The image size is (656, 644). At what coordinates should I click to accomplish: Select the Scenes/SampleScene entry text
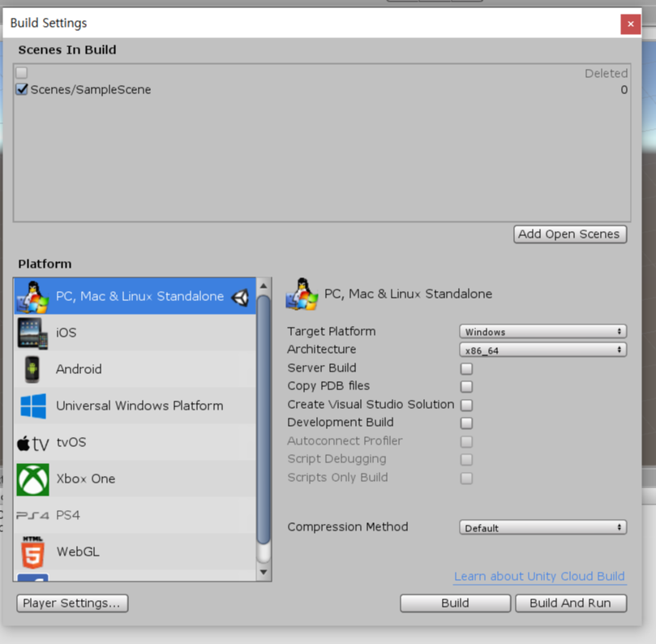point(91,89)
